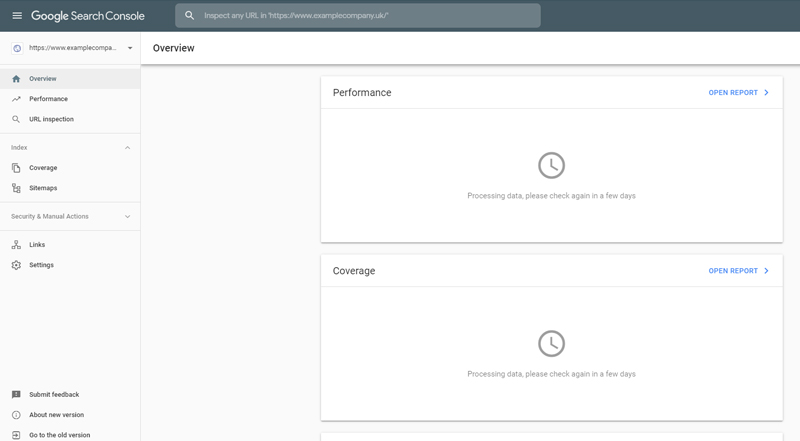Click the Security & Manual Actions label
Image resolution: width=800 pixels, height=441 pixels.
coord(49,216)
